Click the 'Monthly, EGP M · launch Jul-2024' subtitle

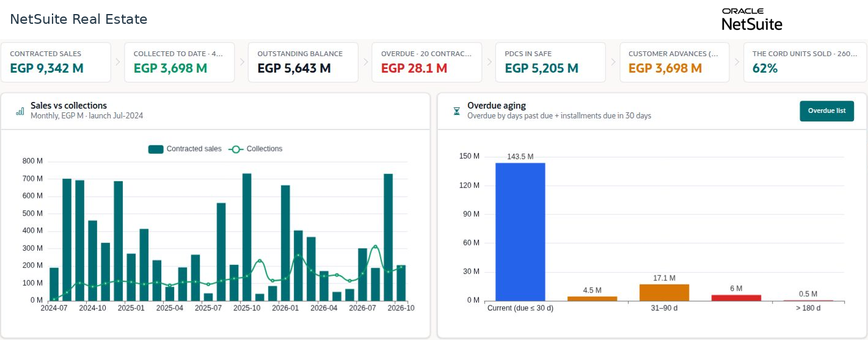click(87, 115)
